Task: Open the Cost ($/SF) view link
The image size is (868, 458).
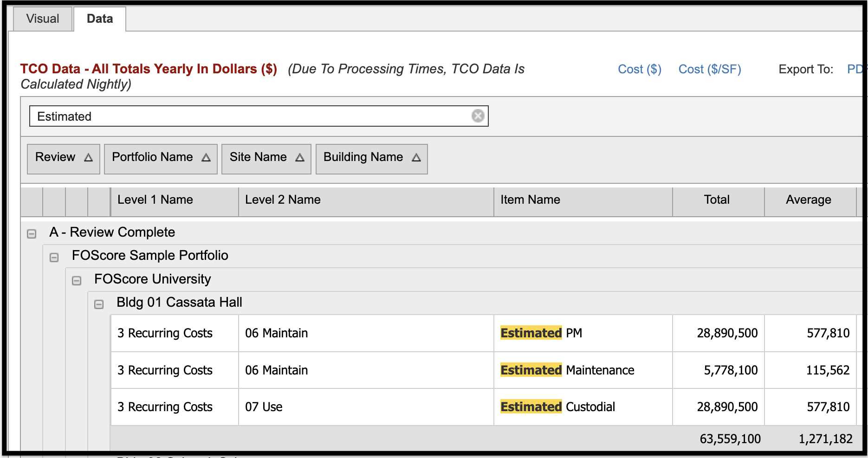Action: tap(710, 69)
